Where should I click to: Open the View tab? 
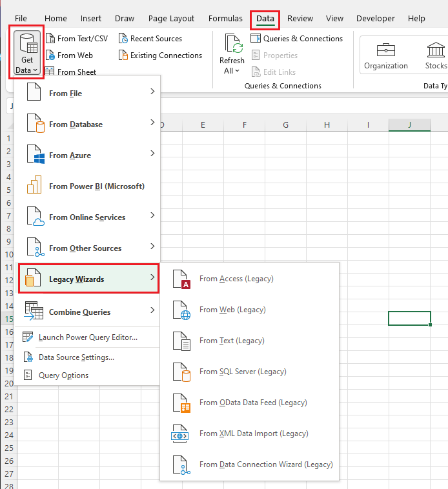334,19
